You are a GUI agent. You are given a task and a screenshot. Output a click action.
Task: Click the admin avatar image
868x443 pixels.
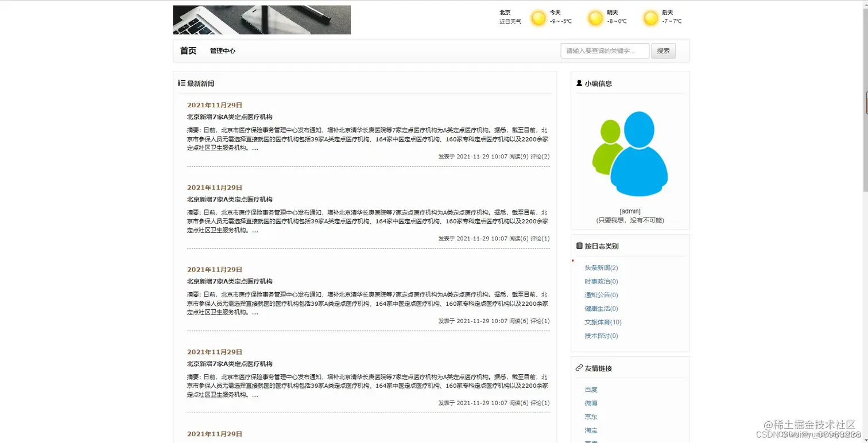[x=630, y=154]
